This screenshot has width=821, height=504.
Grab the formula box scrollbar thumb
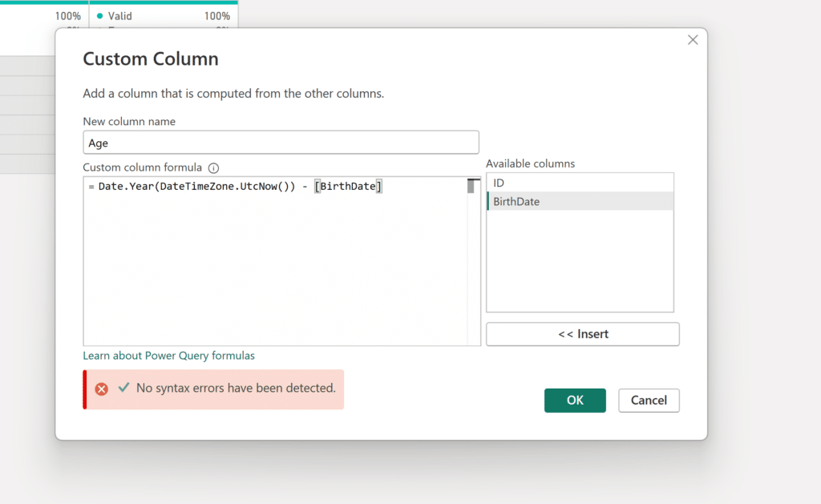[471, 187]
